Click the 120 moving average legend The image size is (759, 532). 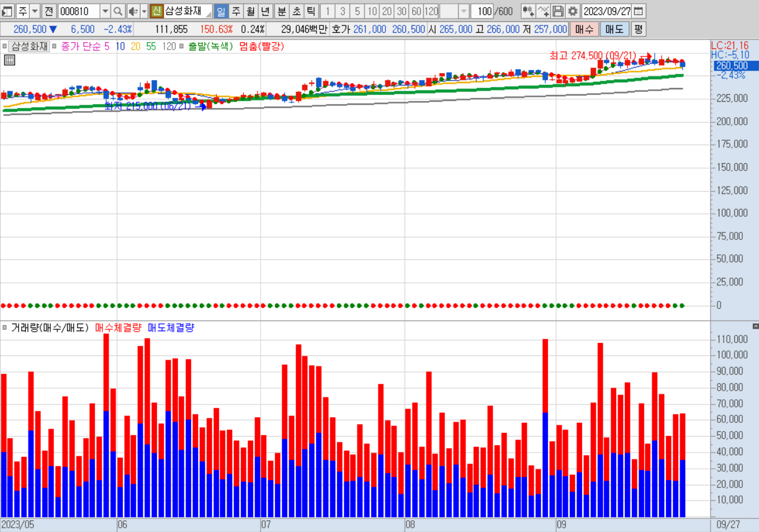tap(169, 46)
